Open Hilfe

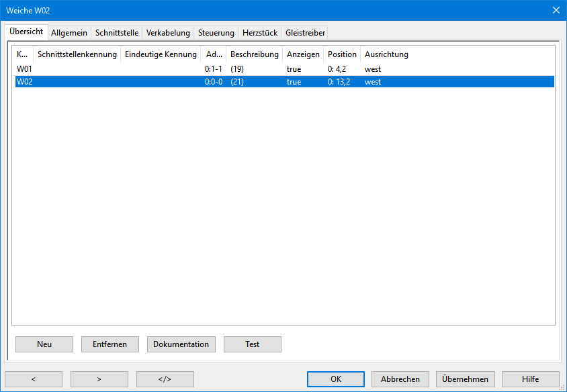(x=530, y=379)
